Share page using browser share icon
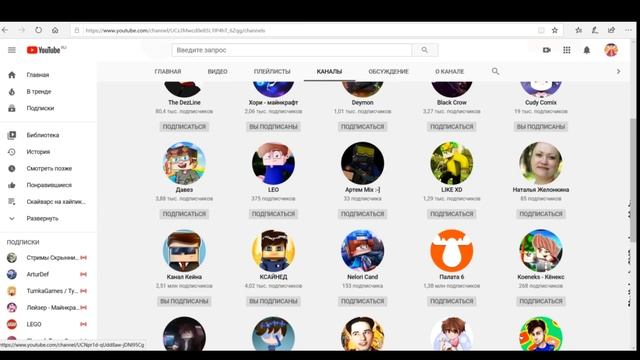Viewport: 640px width, 360px height. tap(611, 30)
